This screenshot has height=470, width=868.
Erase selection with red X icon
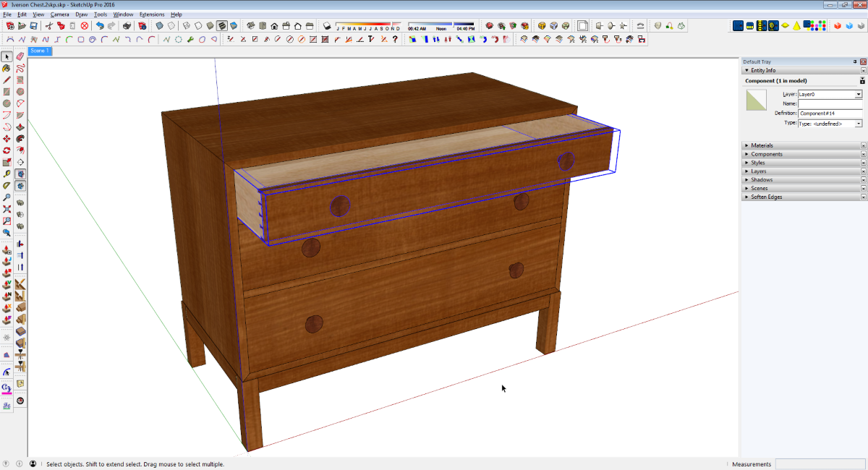[x=84, y=26]
